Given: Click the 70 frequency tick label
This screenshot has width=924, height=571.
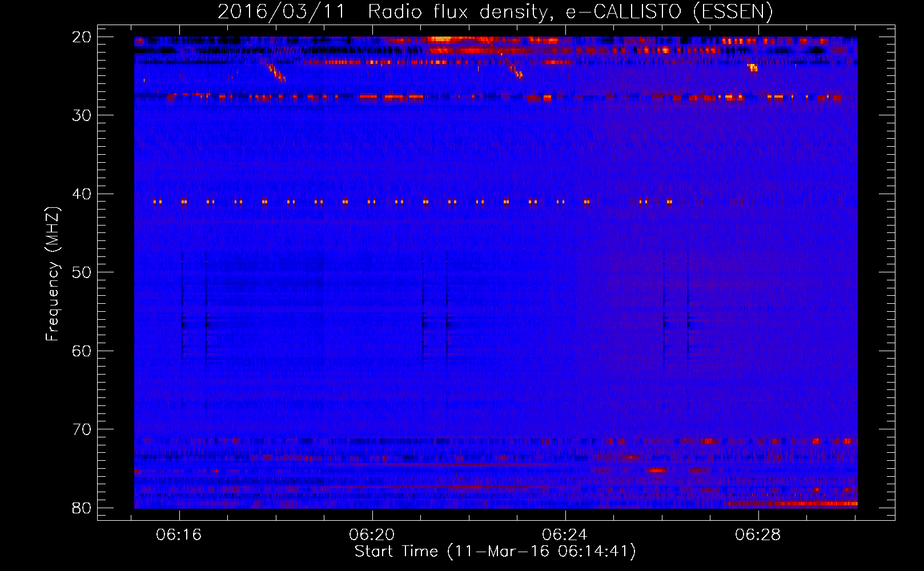Looking at the screenshot, I should tap(82, 429).
